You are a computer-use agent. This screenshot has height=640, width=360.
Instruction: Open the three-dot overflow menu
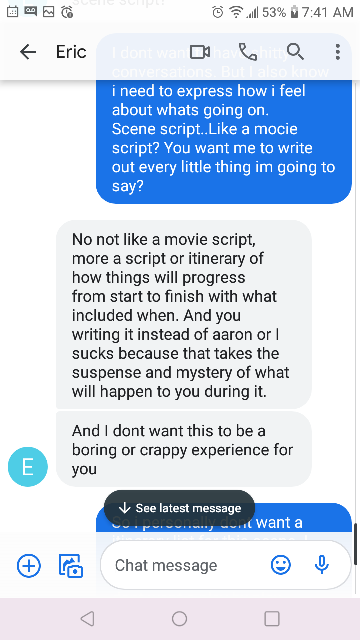pyautogui.click(x=338, y=52)
